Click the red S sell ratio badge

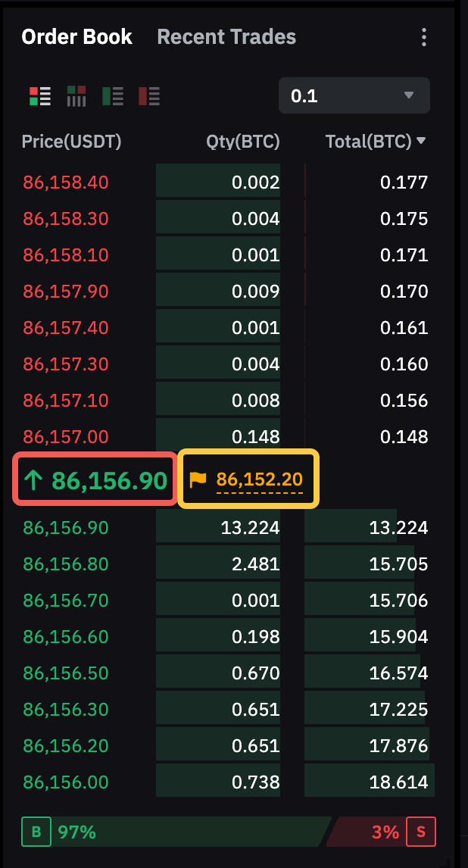coord(421,832)
